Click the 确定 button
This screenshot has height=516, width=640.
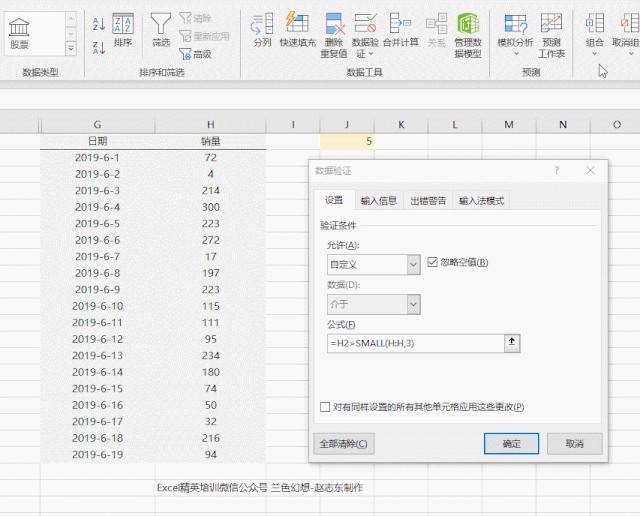click(x=511, y=444)
